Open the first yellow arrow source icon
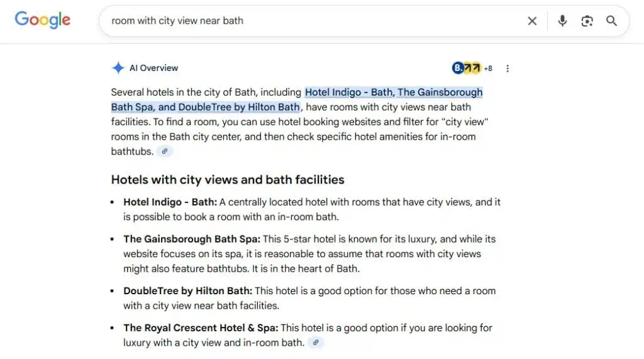 point(467,68)
